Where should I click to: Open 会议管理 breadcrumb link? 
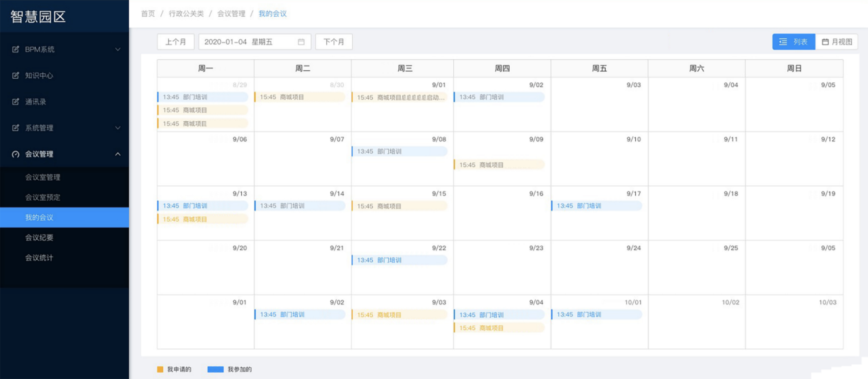click(231, 14)
